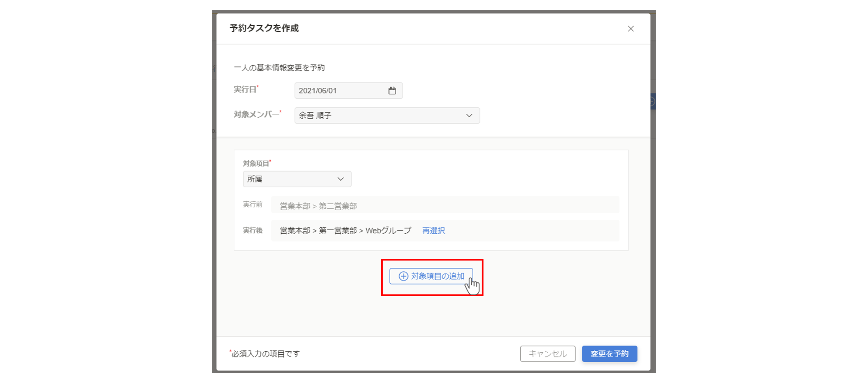This screenshot has height=383, width=868.
Task: Click the blue circle icon behind dialog's right edge
Action: (652, 101)
